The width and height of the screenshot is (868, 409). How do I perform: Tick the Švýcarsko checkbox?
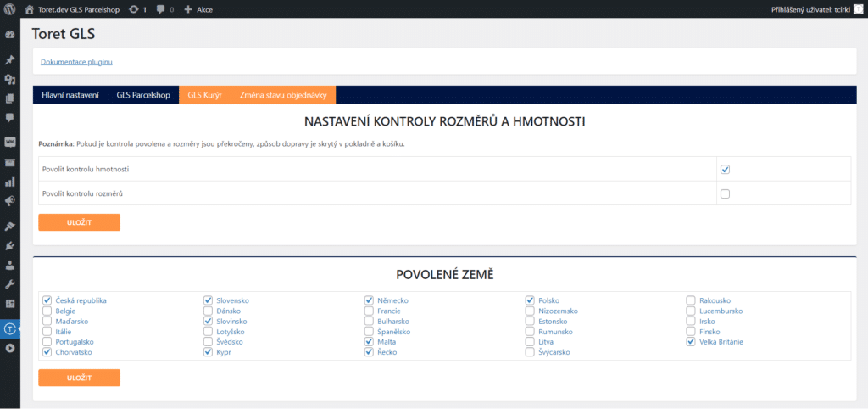[531, 352]
